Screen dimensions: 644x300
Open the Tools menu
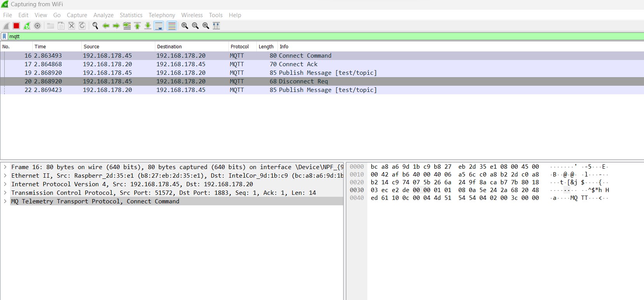(216, 15)
